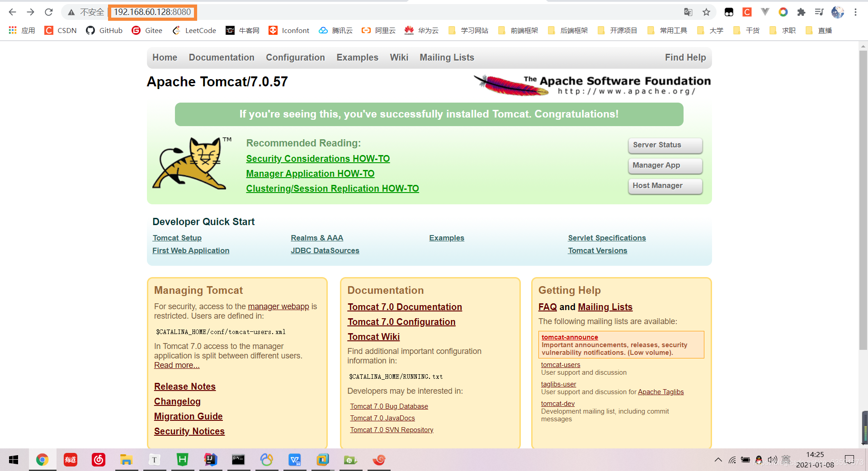Open VMware Workstation from taskbar

322,460
